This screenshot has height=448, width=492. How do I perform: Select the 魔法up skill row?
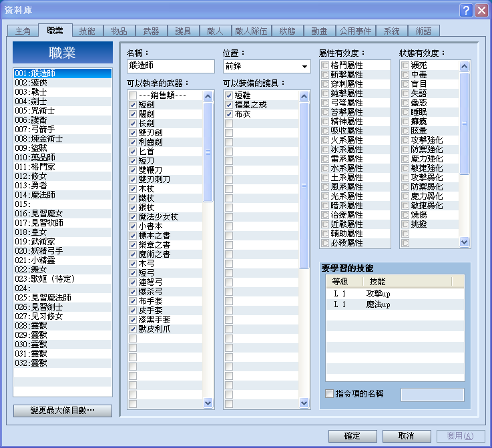pos(395,304)
